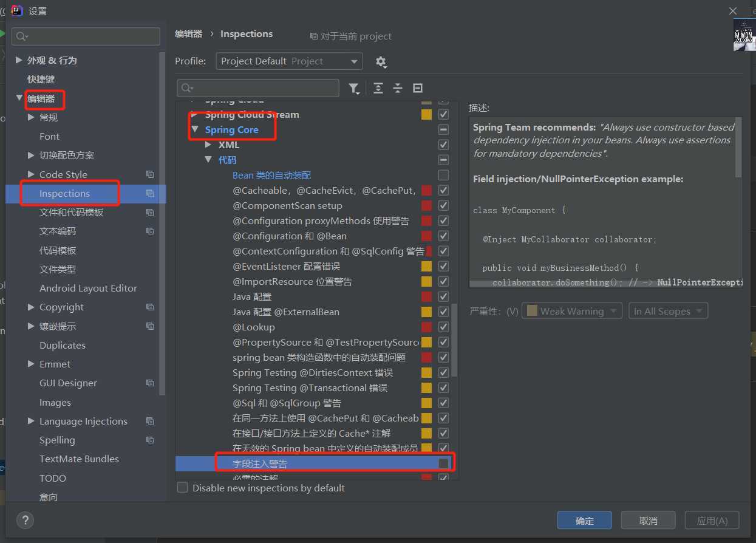Toggle the @Lookup inspection checkbox
Screen dimensions: 756x543
point(443,327)
